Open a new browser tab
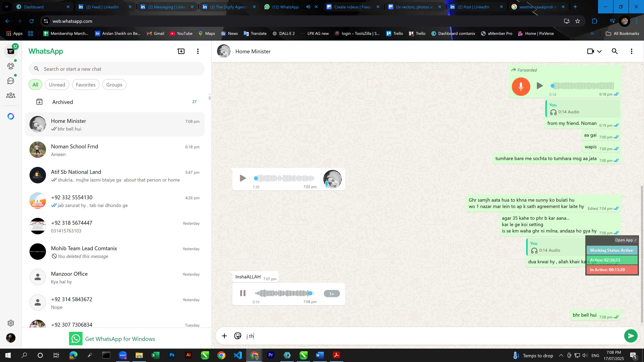 tap(575, 7)
